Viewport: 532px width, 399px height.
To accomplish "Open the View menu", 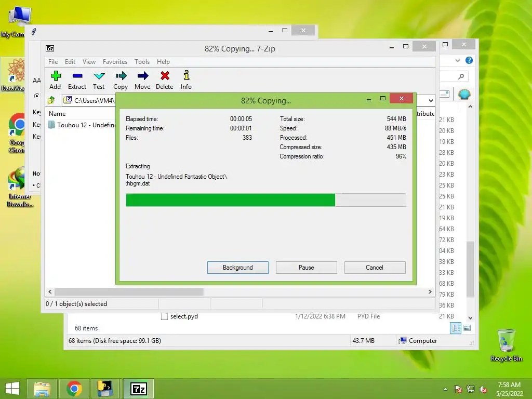I will [x=89, y=62].
